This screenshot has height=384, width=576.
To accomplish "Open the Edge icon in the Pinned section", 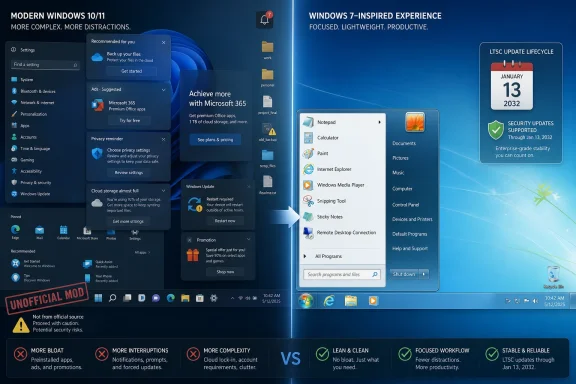I will tap(15, 230).
